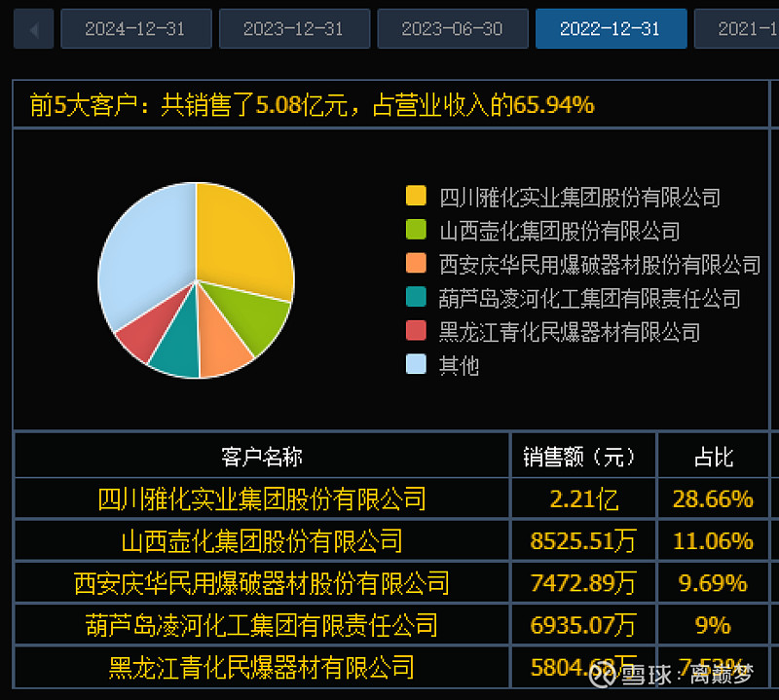Click the teal legend swatch for 葫芦岛凌河化工
The height and width of the screenshot is (700, 779).
coord(416,297)
